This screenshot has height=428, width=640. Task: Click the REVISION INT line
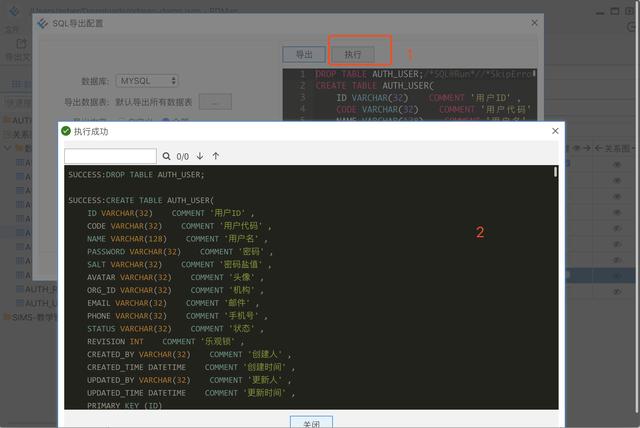click(166, 342)
